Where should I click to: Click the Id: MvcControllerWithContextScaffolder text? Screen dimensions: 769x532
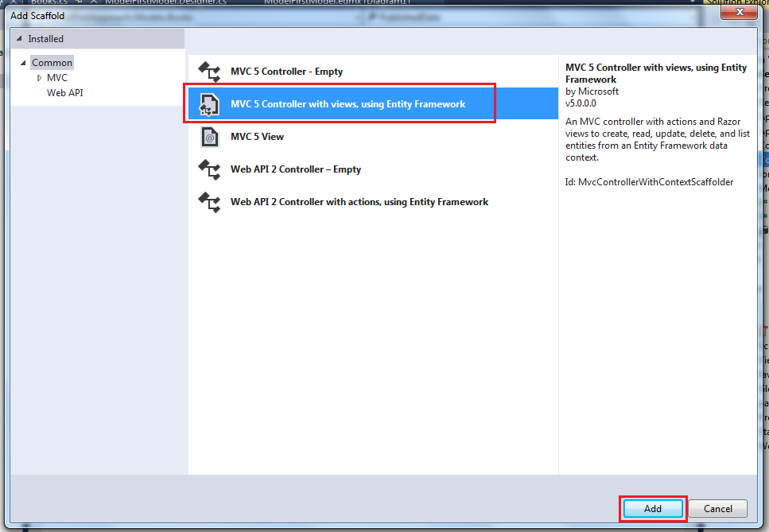[649, 182]
